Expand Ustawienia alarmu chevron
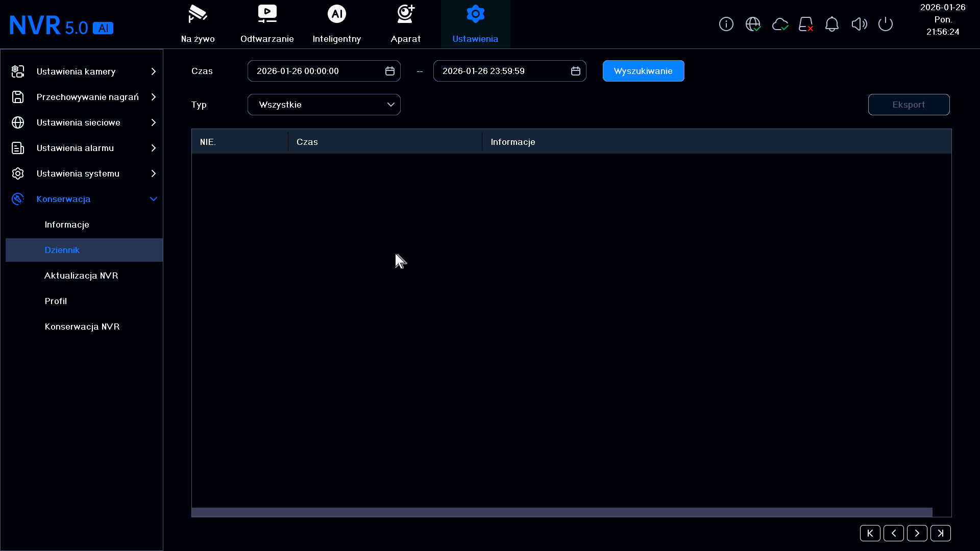The width and height of the screenshot is (980, 551). (x=153, y=148)
